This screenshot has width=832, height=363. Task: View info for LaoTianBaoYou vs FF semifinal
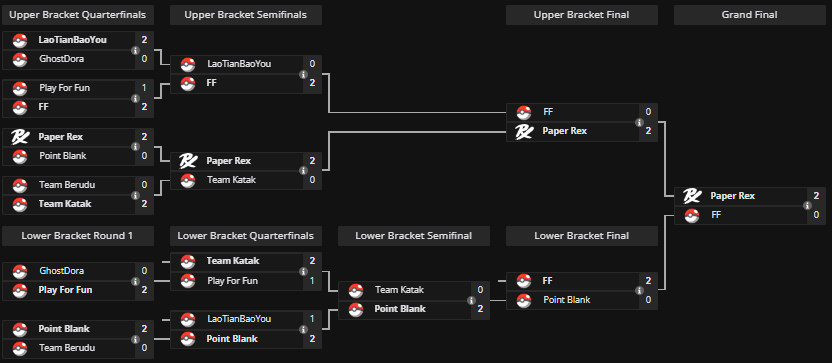[x=303, y=74]
